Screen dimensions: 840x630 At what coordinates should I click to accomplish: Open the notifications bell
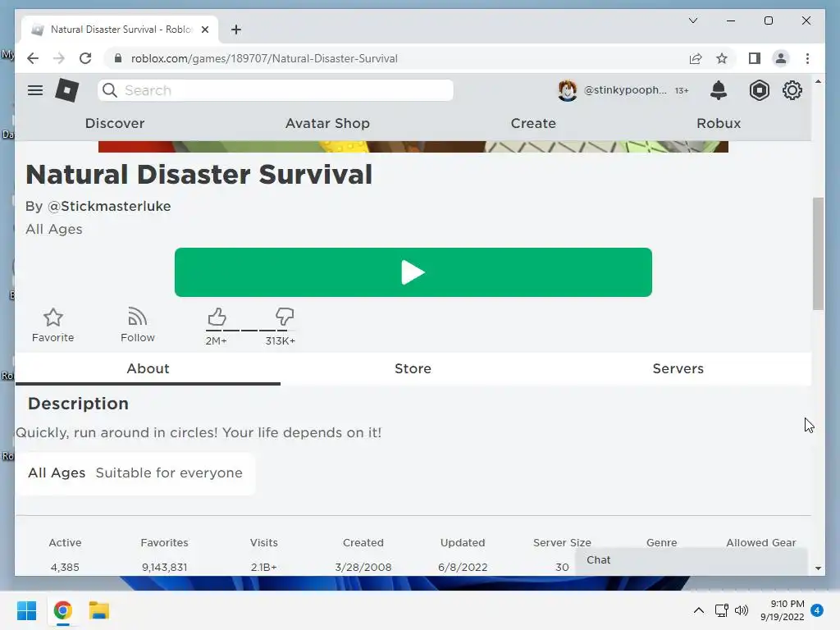click(x=719, y=90)
